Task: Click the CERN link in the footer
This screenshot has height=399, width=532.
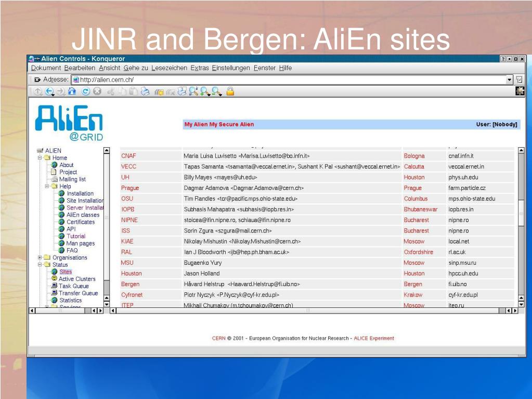Action: pyautogui.click(x=218, y=338)
